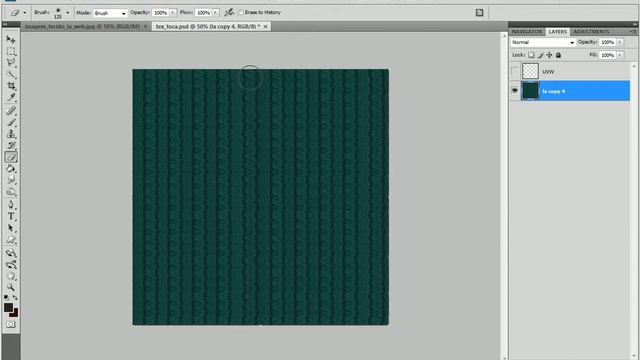The width and height of the screenshot is (640, 360).
Task: Edit the layer Opacity 100% field
Action: pyautogui.click(x=607, y=42)
